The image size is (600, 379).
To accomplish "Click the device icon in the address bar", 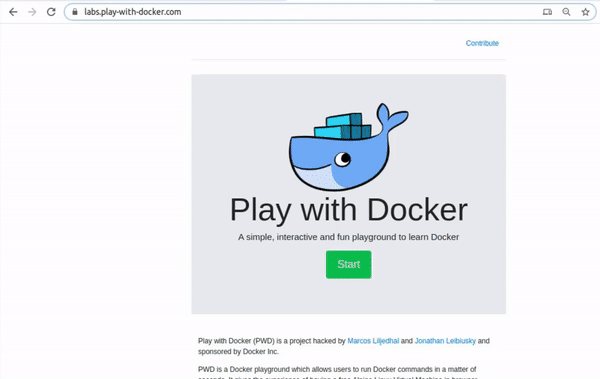I will (547, 12).
